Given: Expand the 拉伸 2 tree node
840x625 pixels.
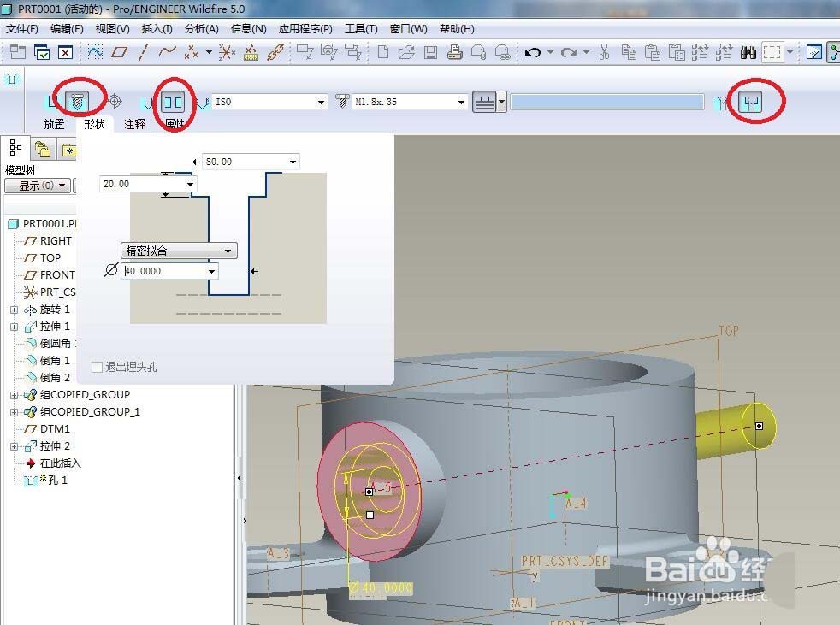Looking at the screenshot, I should (x=14, y=446).
